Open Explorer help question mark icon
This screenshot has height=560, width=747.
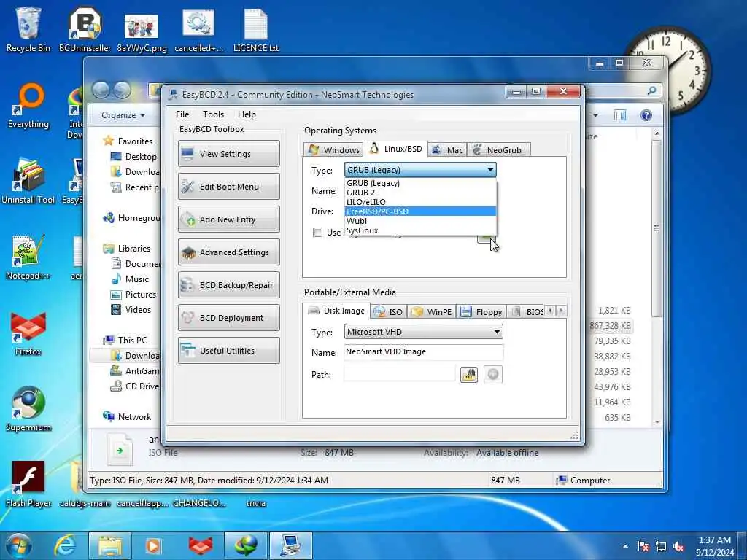point(646,115)
